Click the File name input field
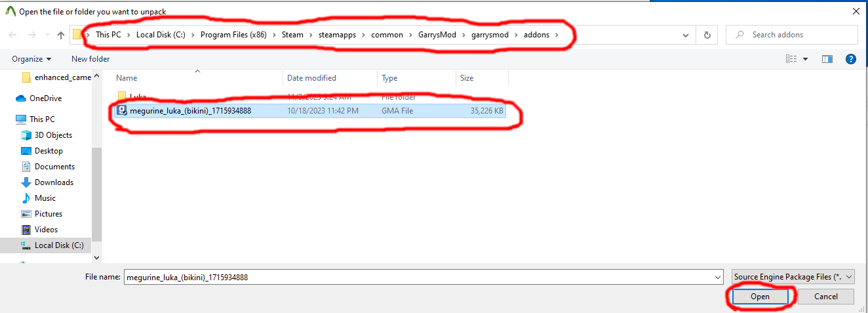The width and height of the screenshot is (868, 313). coord(418,278)
